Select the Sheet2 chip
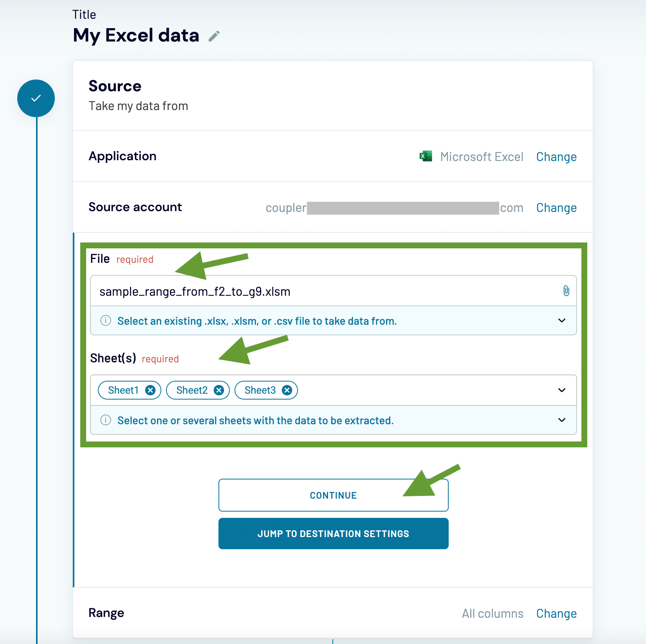 point(192,390)
